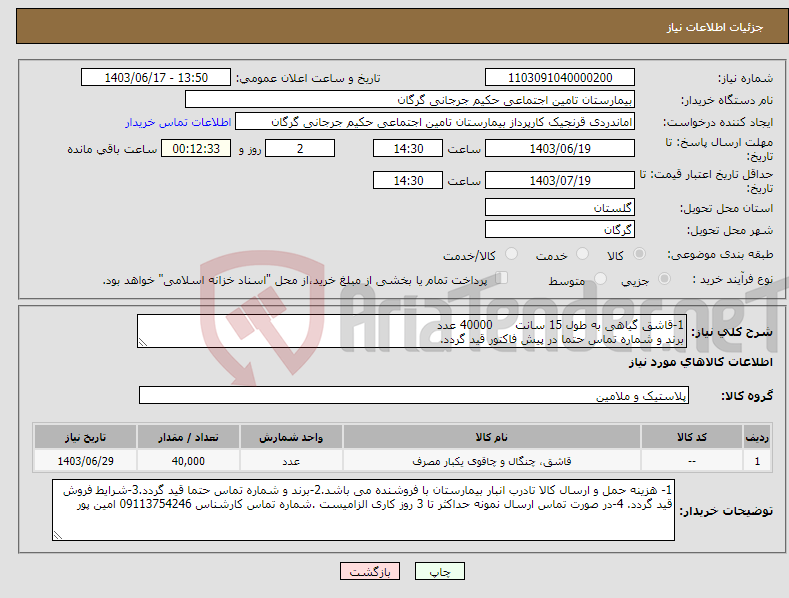Click the ردیف column header
Image resolution: width=789 pixels, height=598 pixels.
pyautogui.click(x=757, y=437)
